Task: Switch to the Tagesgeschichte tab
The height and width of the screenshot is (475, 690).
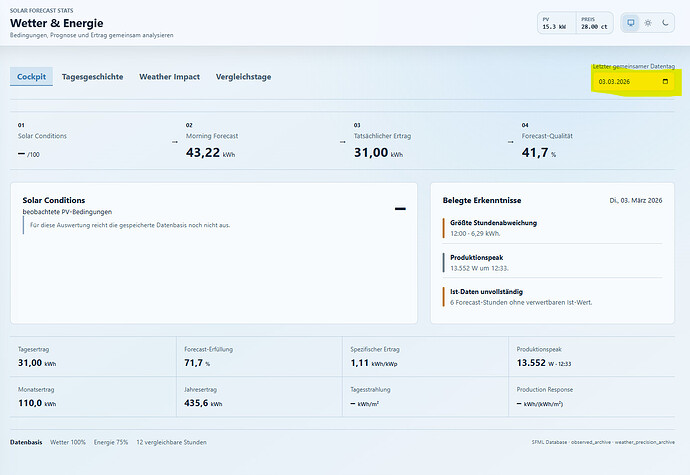Action: coord(92,77)
